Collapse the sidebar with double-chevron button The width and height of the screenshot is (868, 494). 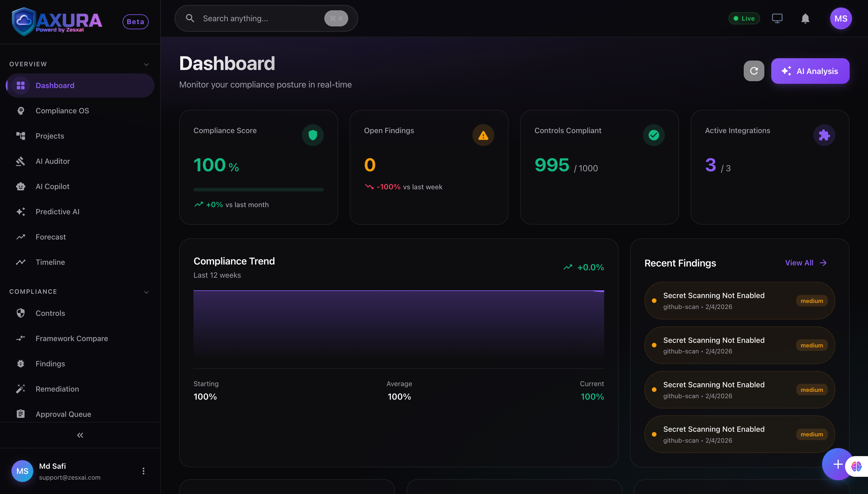click(80, 435)
